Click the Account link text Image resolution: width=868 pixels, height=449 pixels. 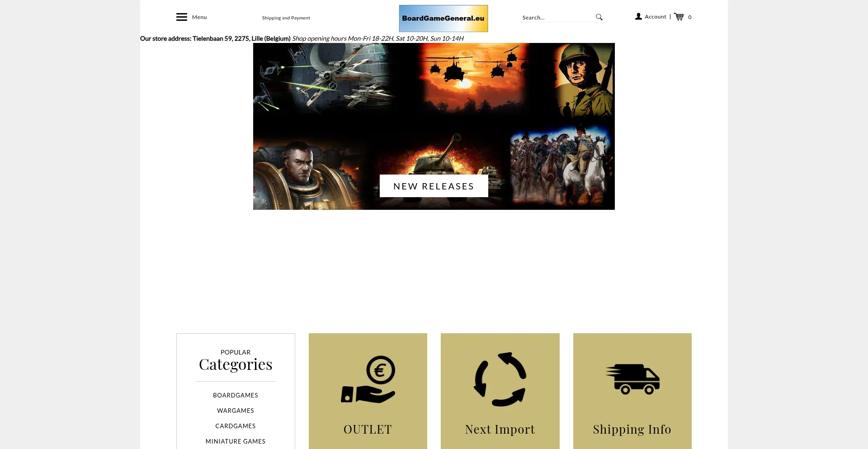(656, 17)
